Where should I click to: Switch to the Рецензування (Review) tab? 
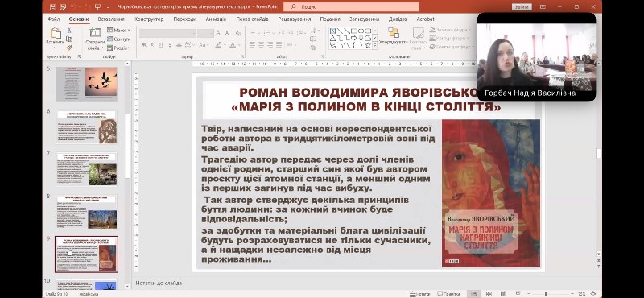[294, 19]
